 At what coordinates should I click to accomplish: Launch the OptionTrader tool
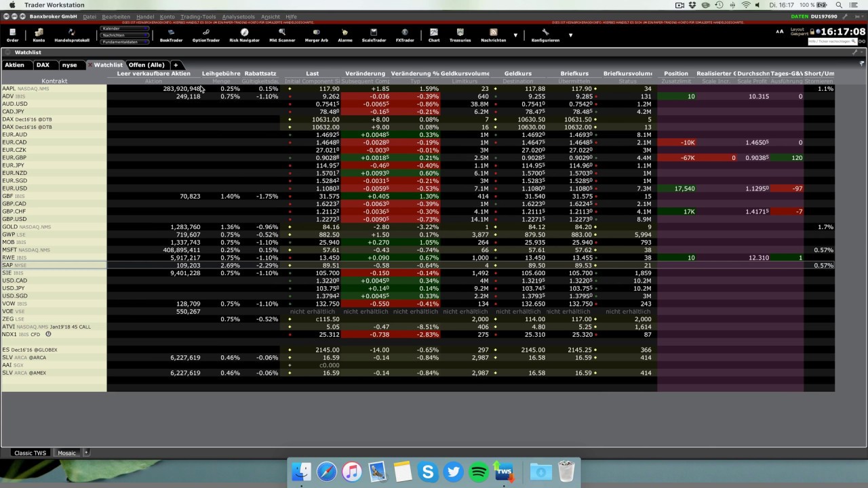[206, 35]
